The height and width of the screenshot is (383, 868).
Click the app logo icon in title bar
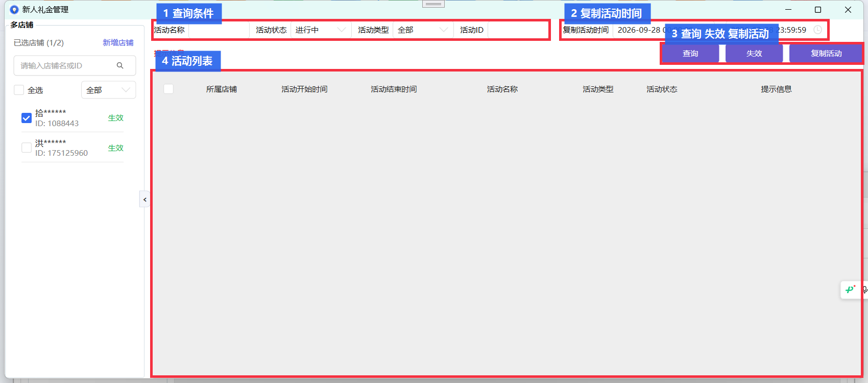(14, 10)
